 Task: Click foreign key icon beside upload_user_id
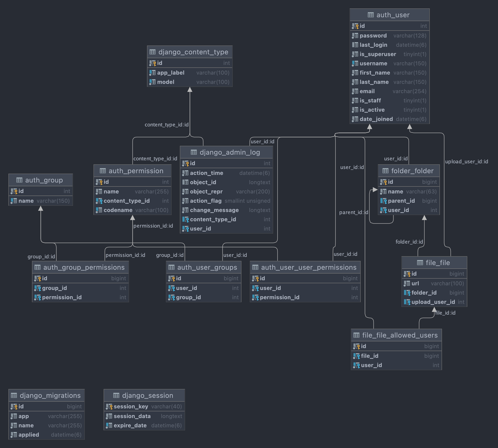tap(407, 302)
